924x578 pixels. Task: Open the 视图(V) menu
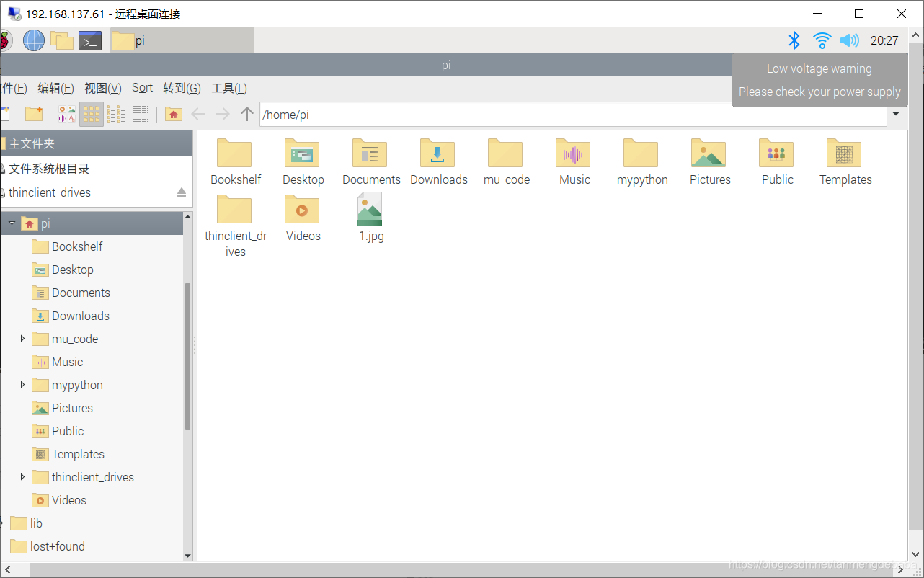[x=102, y=88]
